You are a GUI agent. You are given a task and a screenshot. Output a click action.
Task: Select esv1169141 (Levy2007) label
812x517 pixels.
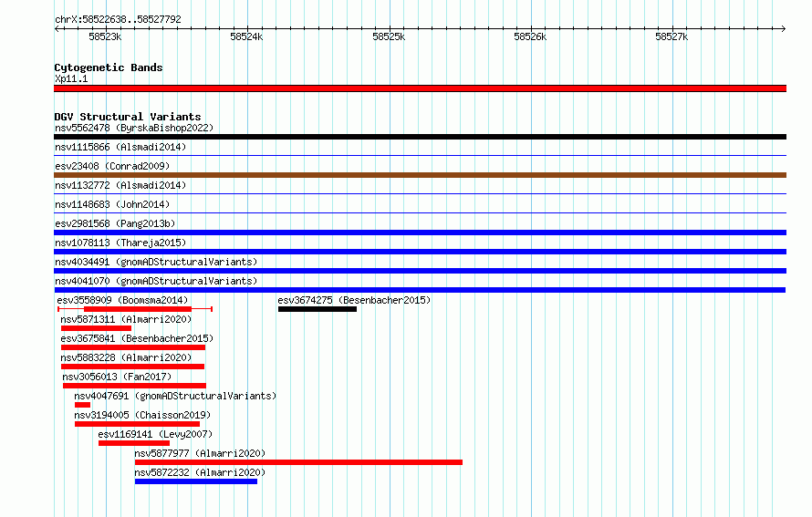pos(155,434)
